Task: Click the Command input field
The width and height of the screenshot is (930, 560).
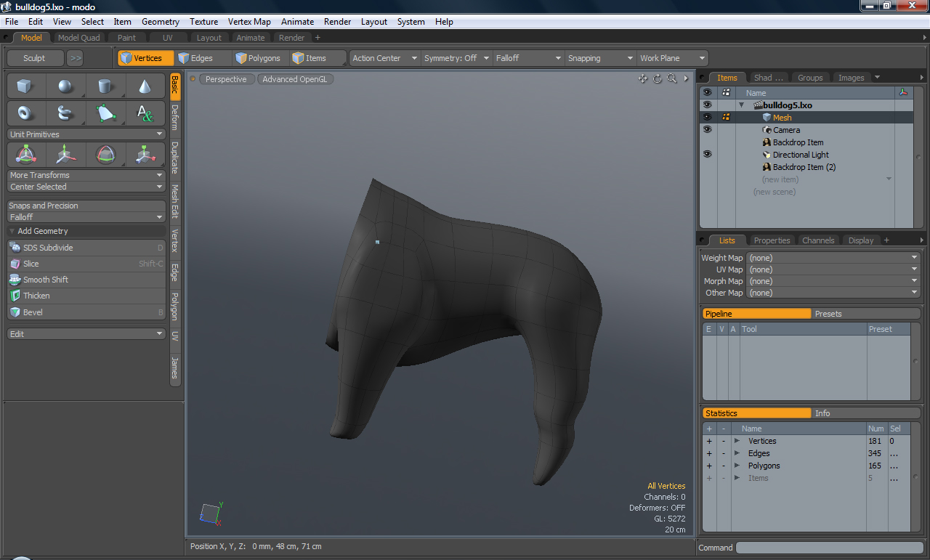Action: 829,548
